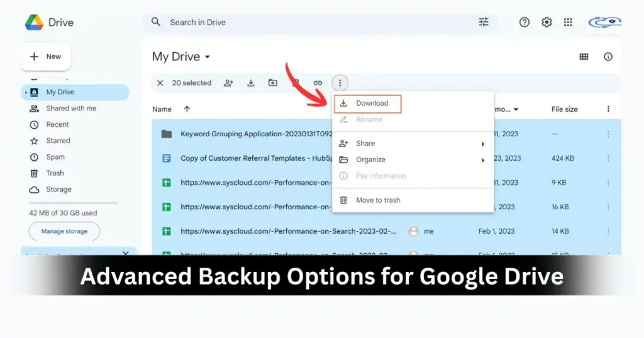Click the three-dot more actions button
The height and width of the screenshot is (338, 644).
(340, 83)
